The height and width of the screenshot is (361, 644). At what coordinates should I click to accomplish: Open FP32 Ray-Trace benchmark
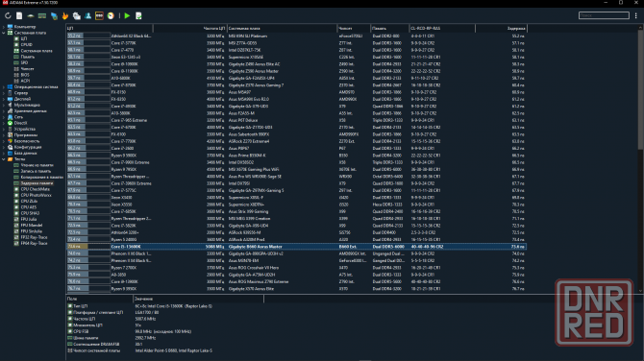coord(34,237)
